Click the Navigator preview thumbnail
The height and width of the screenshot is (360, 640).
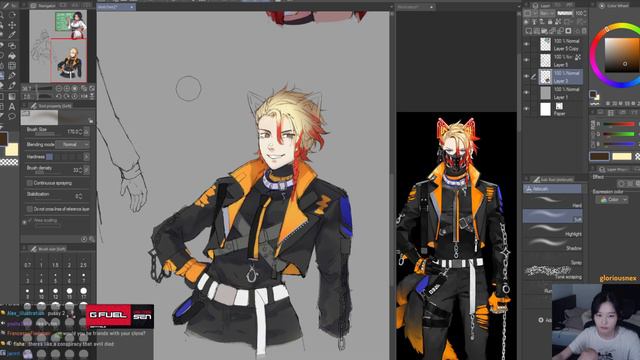(x=58, y=46)
